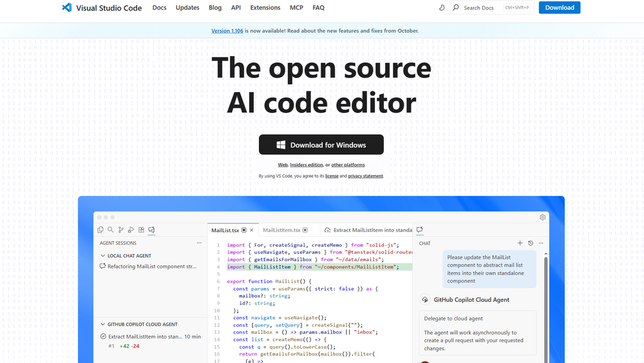Click the Explorer files icon in editor sidebar
Viewport: 644px width, 363px height.
(x=100, y=230)
